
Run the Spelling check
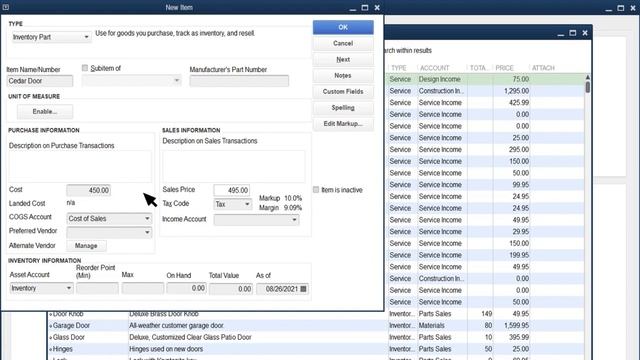pos(343,108)
